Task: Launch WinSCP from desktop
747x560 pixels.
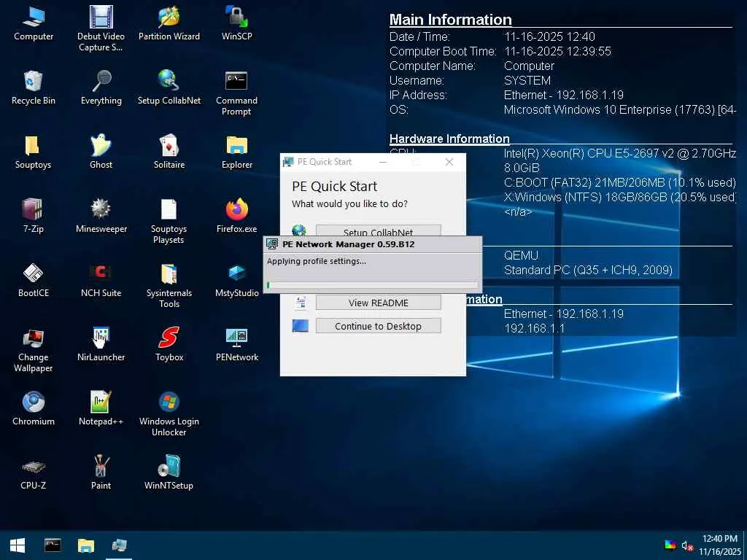Action: coord(237,23)
